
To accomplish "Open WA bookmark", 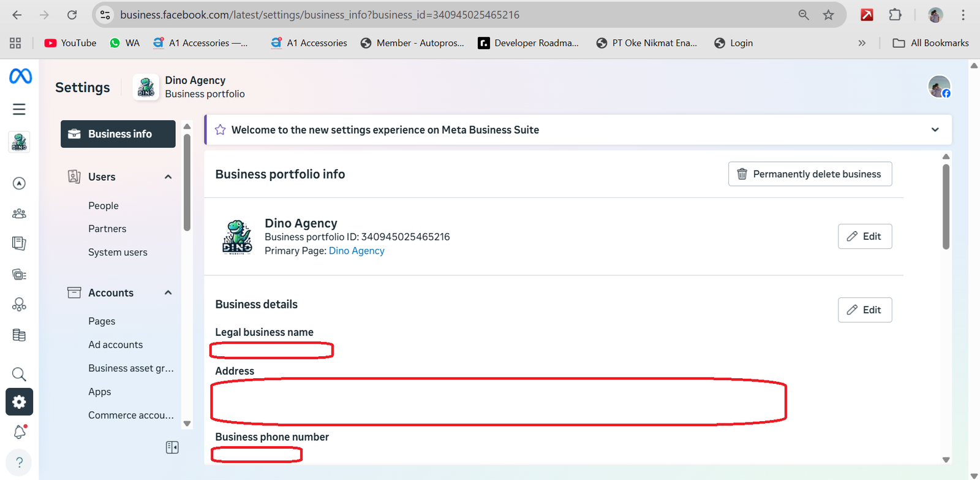I will coord(124,43).
